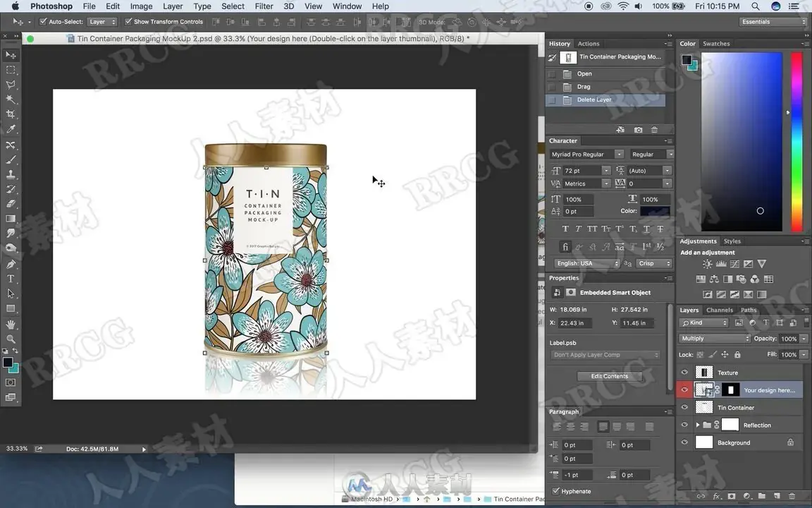
Task: Hide the Your design here layer
Action: click(684, 389)
